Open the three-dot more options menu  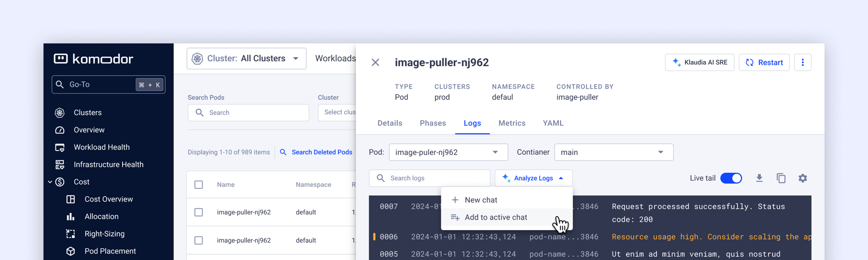pos(803,63)
